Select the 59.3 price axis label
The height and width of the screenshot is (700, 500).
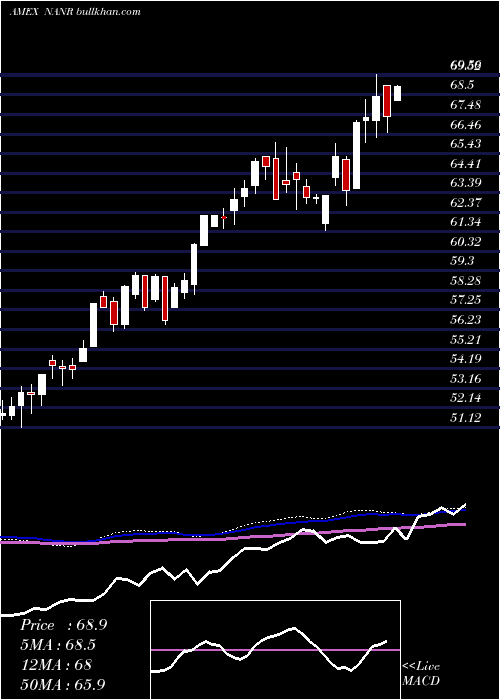(x=462, y=261)
